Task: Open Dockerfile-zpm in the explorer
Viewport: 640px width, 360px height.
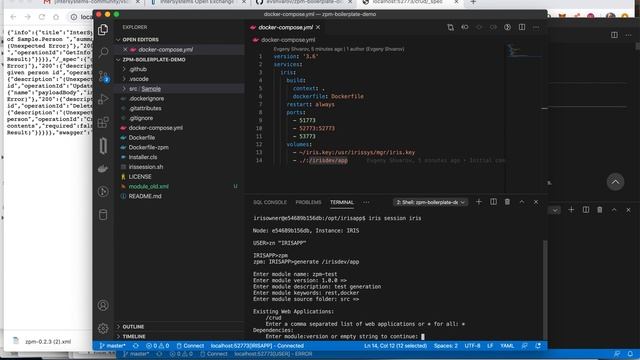Action: (149, 147)
